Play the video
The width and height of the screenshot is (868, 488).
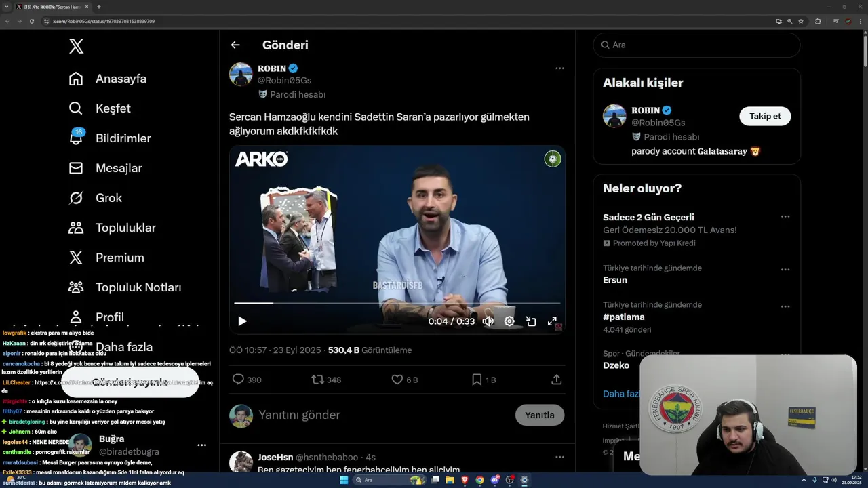coord(242,321)
